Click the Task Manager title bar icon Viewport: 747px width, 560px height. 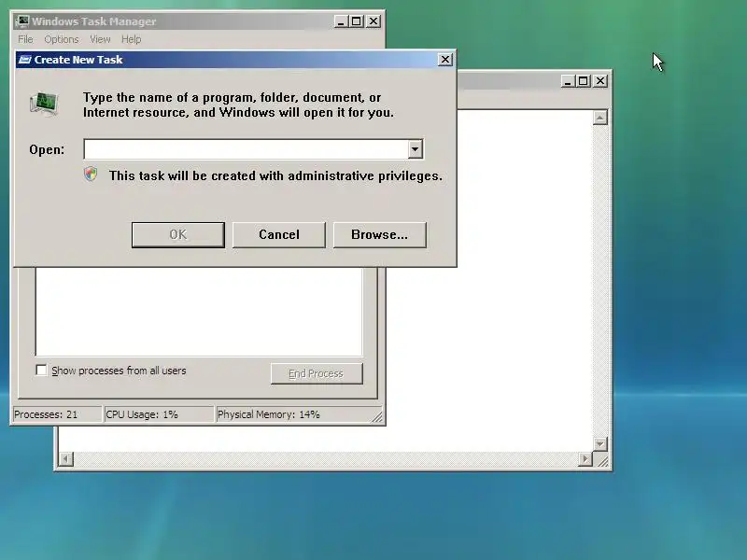pyautogui.click(x=21, y=21)
